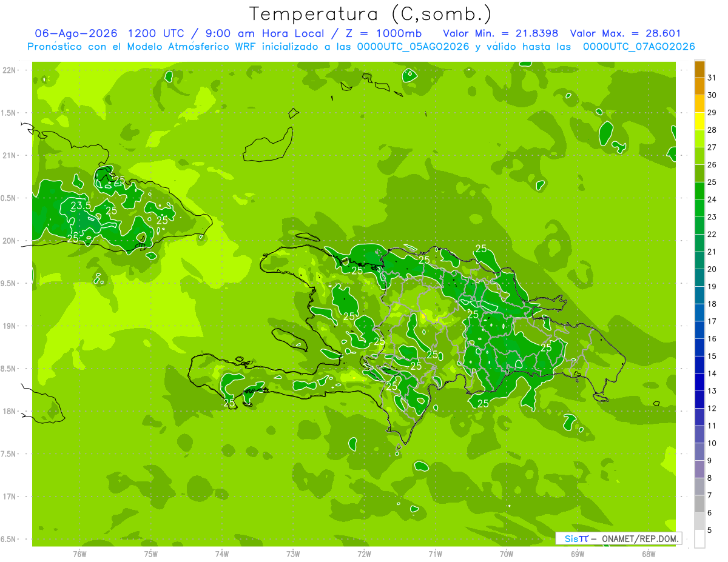Click the "1200 UTC" time text
This screenshot has width=728, height=562.
tap(156, 33)
